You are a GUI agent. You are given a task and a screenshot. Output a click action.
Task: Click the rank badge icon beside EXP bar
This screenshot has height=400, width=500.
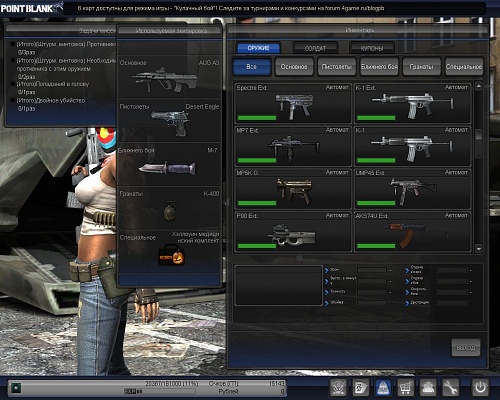coord(16,388)
